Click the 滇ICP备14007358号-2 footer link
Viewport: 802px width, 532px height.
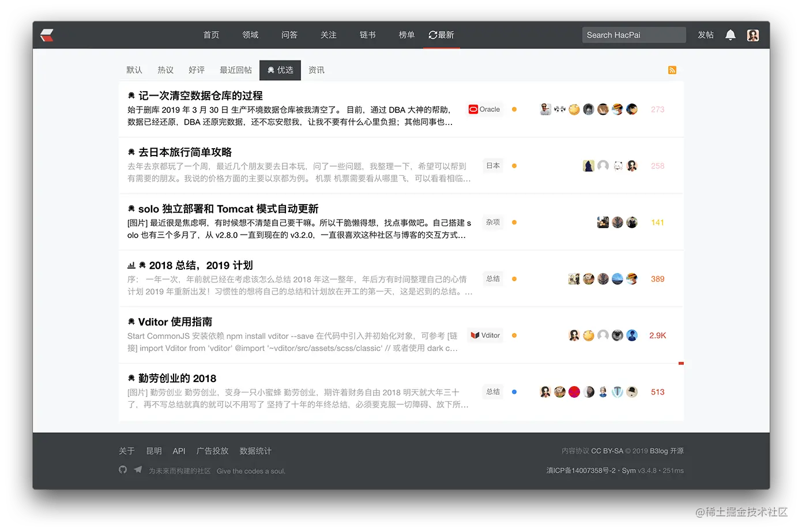[x=581, y=470]
